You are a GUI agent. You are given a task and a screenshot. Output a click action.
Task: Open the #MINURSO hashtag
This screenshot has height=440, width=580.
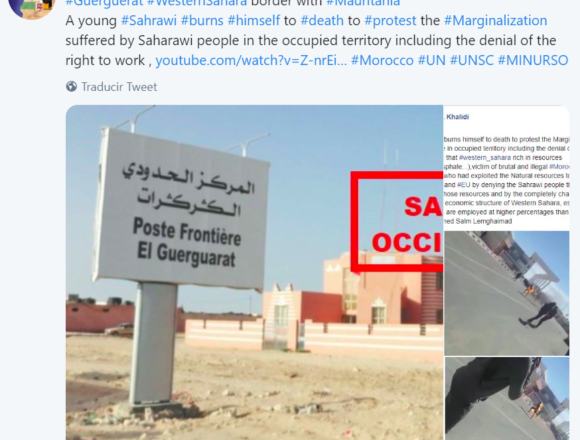click(533, 60)
